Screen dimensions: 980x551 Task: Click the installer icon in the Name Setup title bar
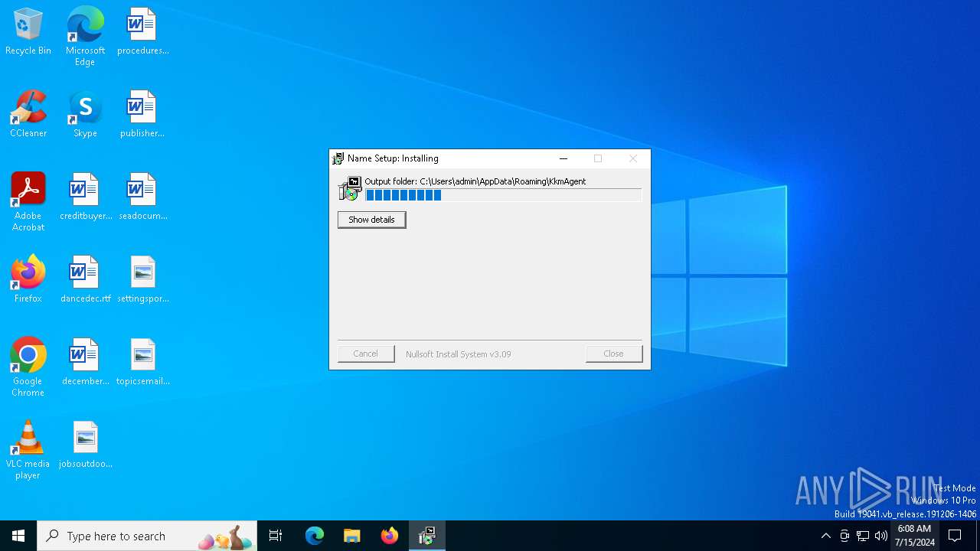coord(338,158)
